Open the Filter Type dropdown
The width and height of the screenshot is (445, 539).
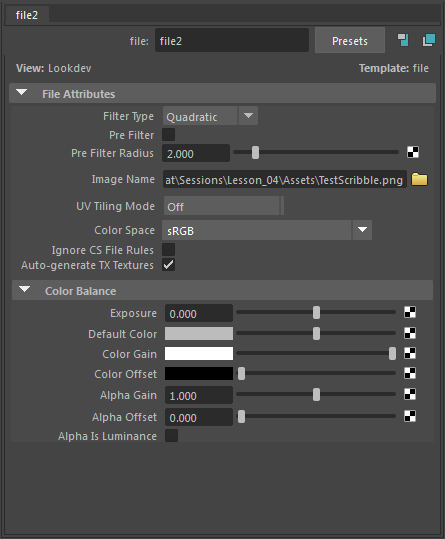[210, 116]
